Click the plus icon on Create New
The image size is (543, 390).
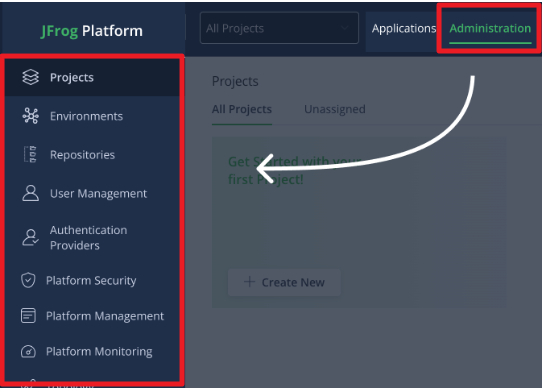point(249,282)
